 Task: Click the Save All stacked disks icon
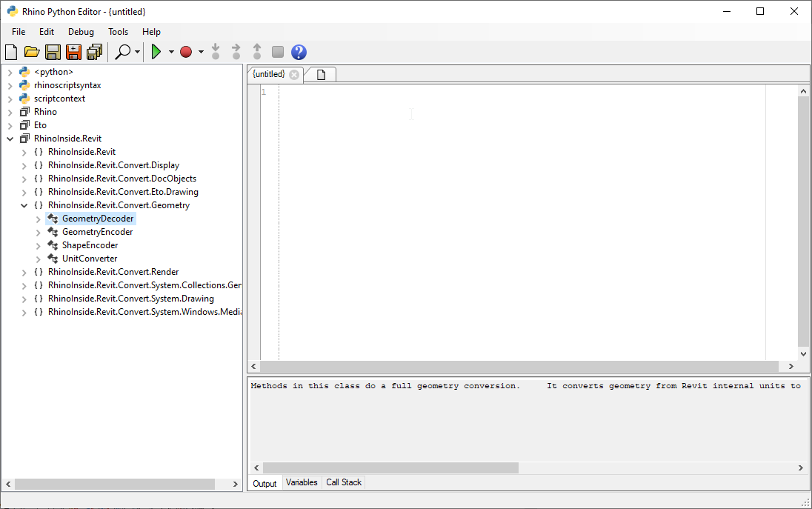tap(94, 52)
